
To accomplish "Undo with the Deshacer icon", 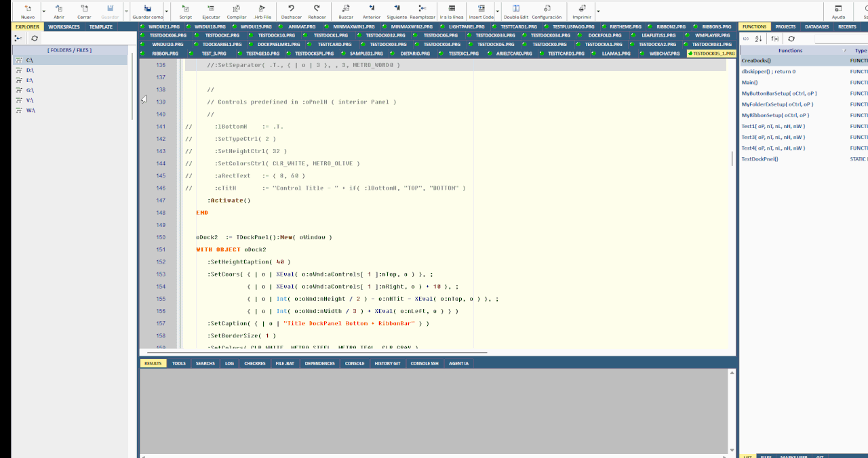I will click(x=291, y=9).
